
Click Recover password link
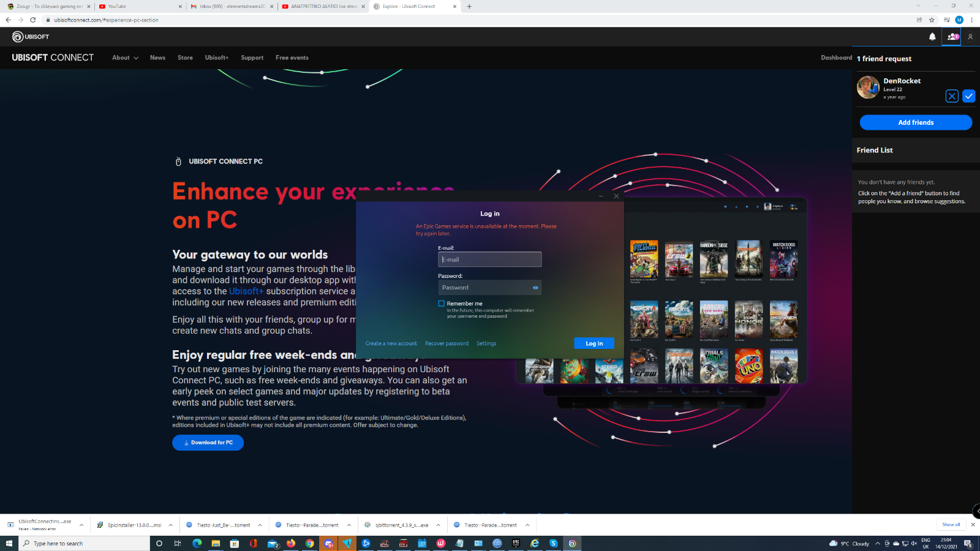tap(447, 343)
